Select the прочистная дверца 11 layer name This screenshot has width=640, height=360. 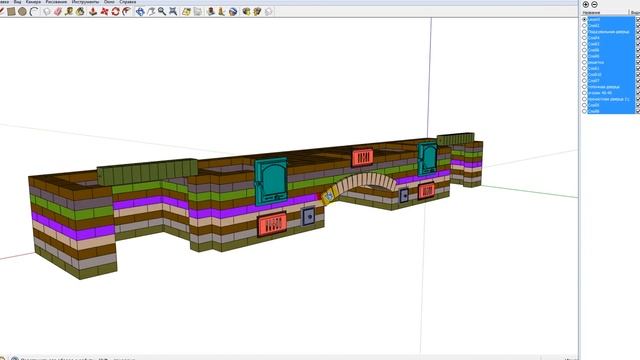609,99
